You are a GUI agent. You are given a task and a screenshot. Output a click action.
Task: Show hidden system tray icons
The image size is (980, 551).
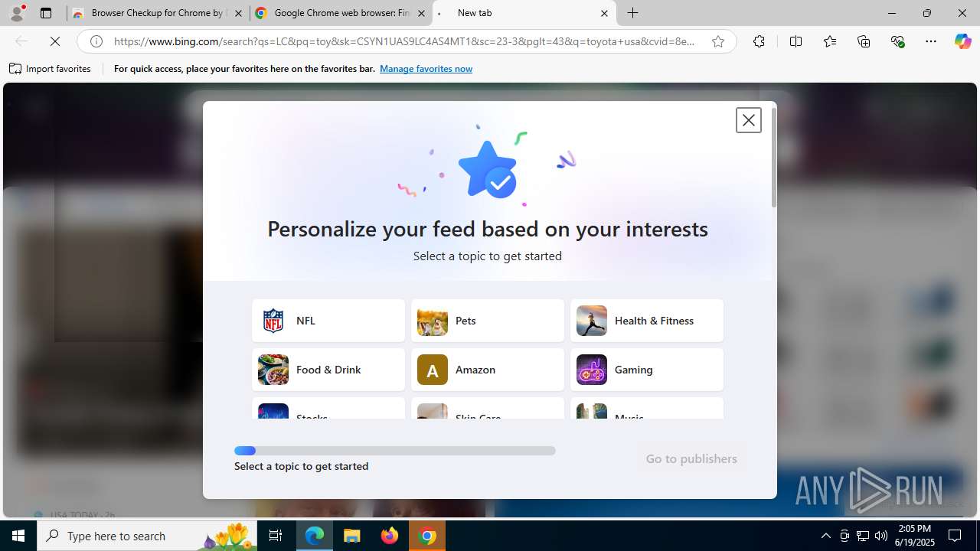(825, 536)
